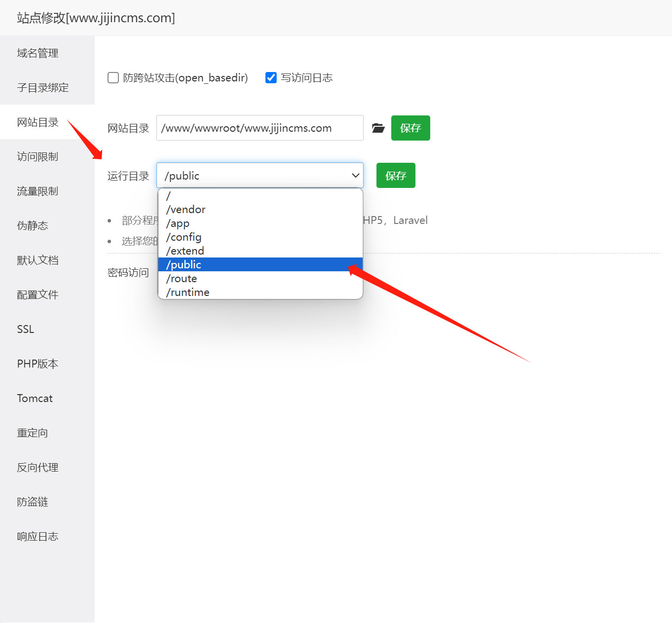Choose /runtime from the dropdown list
Screen dimensions: 672x623
coord(261,292)
